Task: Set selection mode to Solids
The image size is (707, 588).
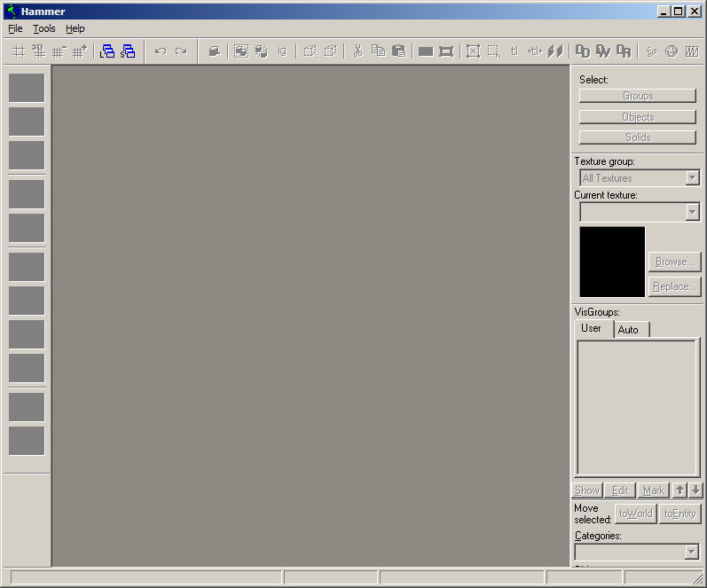Action: click(638, 137)
